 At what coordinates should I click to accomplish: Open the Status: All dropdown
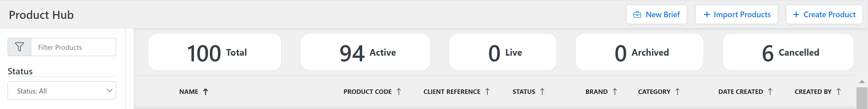(62, 90)
